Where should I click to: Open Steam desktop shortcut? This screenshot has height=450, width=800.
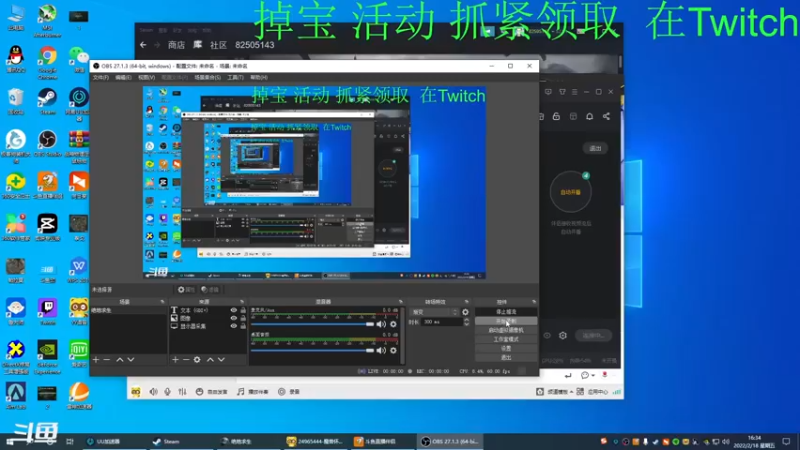47,101
